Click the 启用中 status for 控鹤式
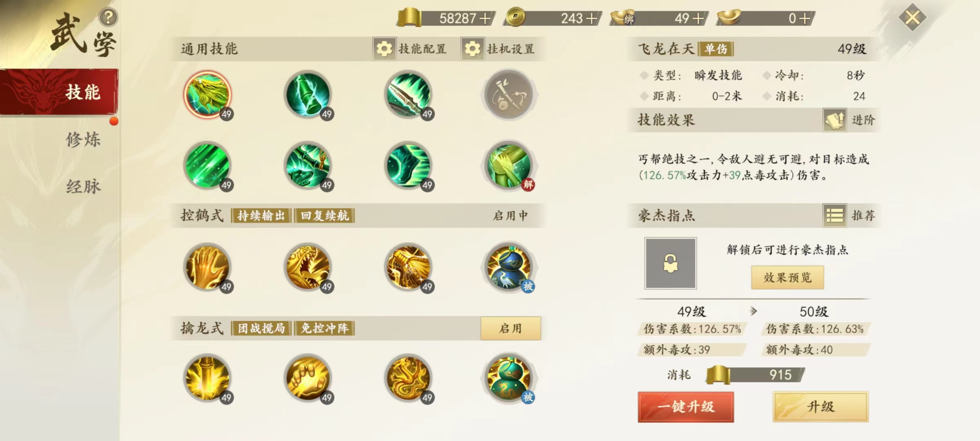 click(511, 216)
